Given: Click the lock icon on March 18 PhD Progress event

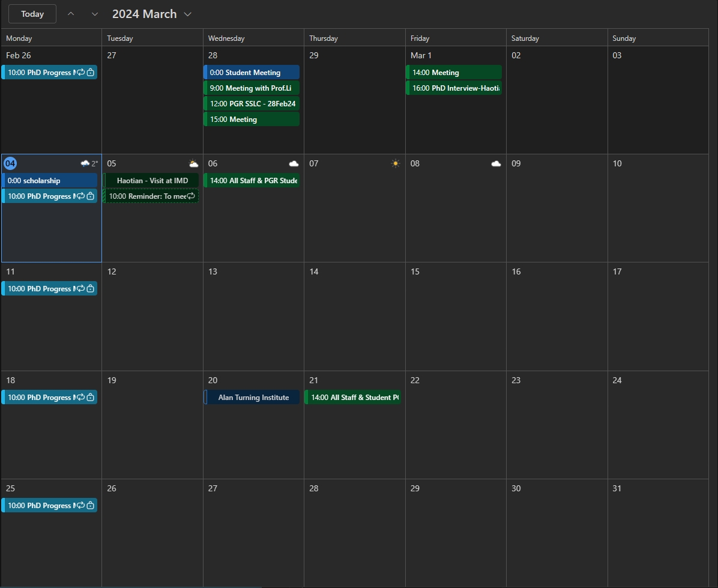Looking at the screenshot, I should pos(91,397).
